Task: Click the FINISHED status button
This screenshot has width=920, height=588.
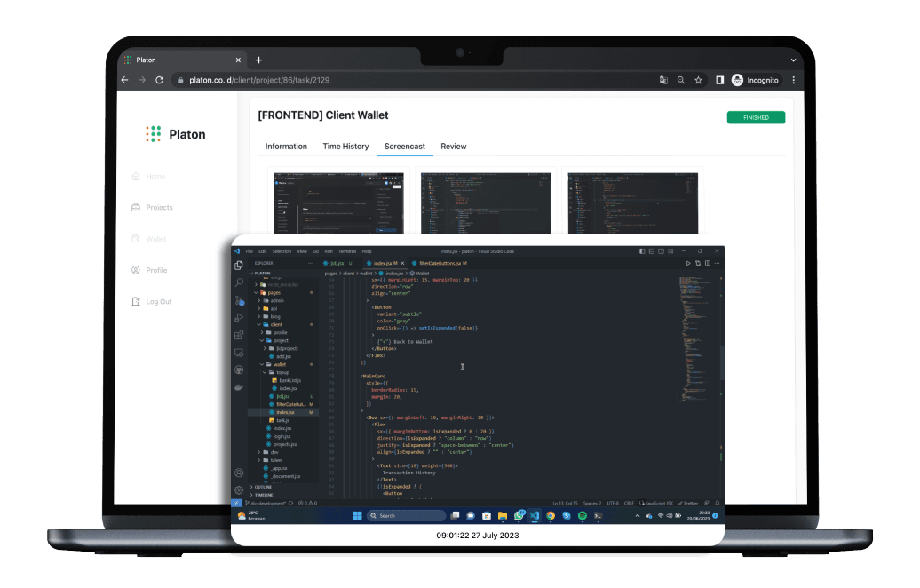Action: [755, 117]
